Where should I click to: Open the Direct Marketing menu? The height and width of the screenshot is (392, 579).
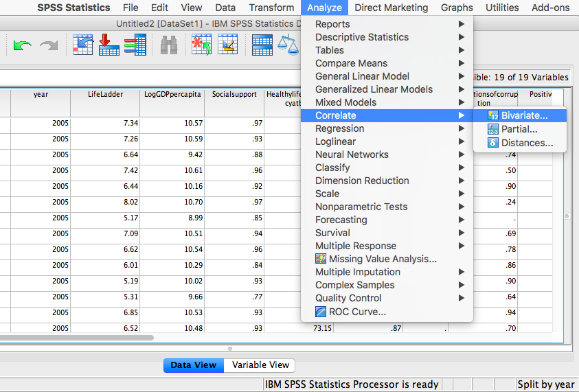391,8
